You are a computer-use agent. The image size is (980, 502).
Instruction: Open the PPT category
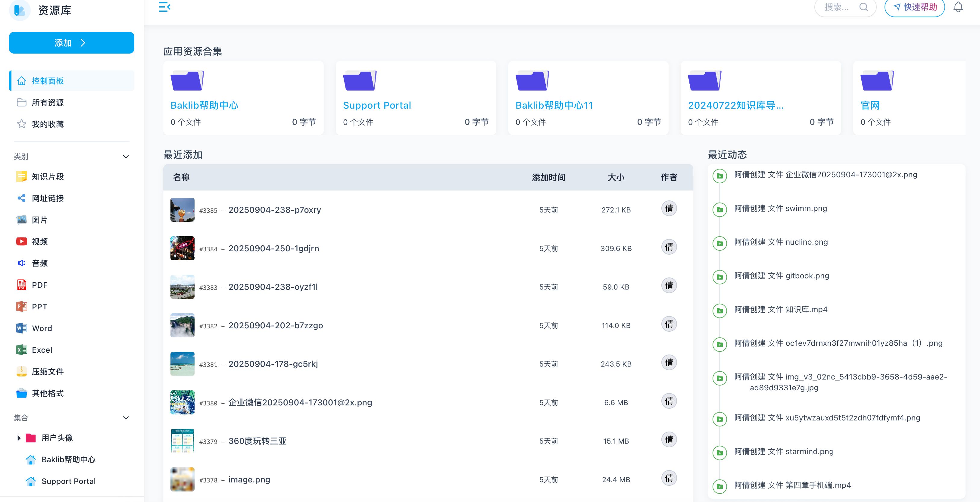(39, 306)
